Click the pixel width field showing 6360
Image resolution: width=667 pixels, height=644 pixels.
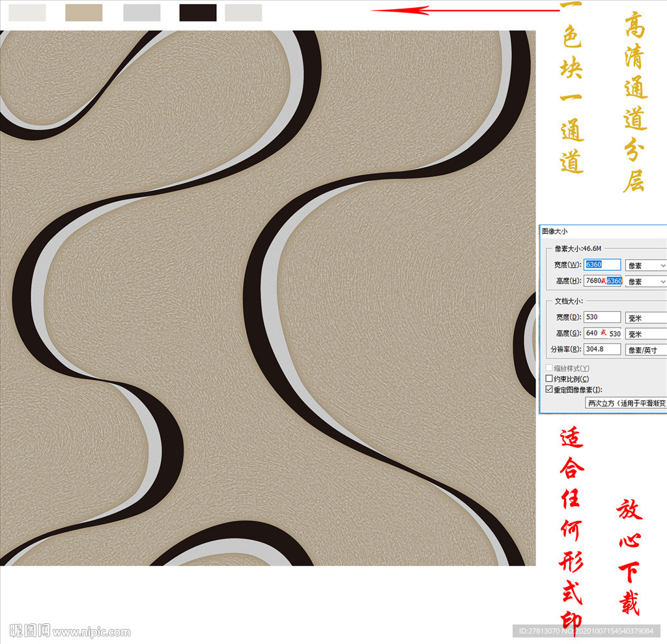coord(603,265)
